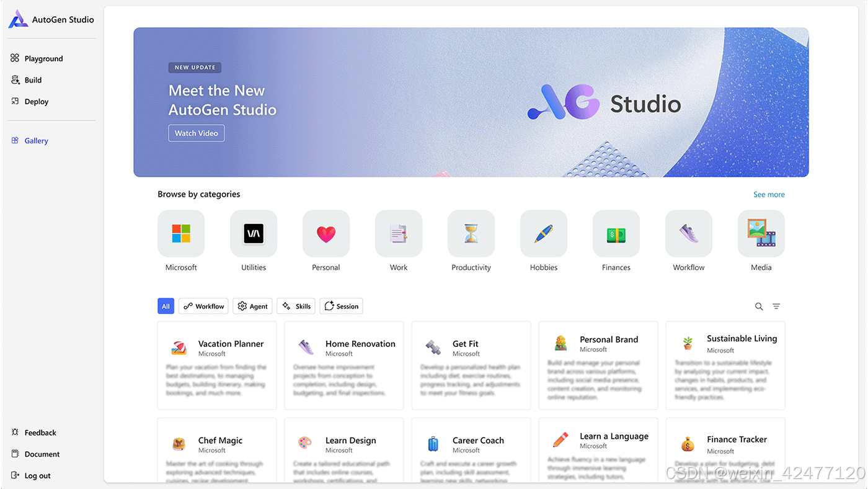
Task: Open the Document page
Action: 36,454
